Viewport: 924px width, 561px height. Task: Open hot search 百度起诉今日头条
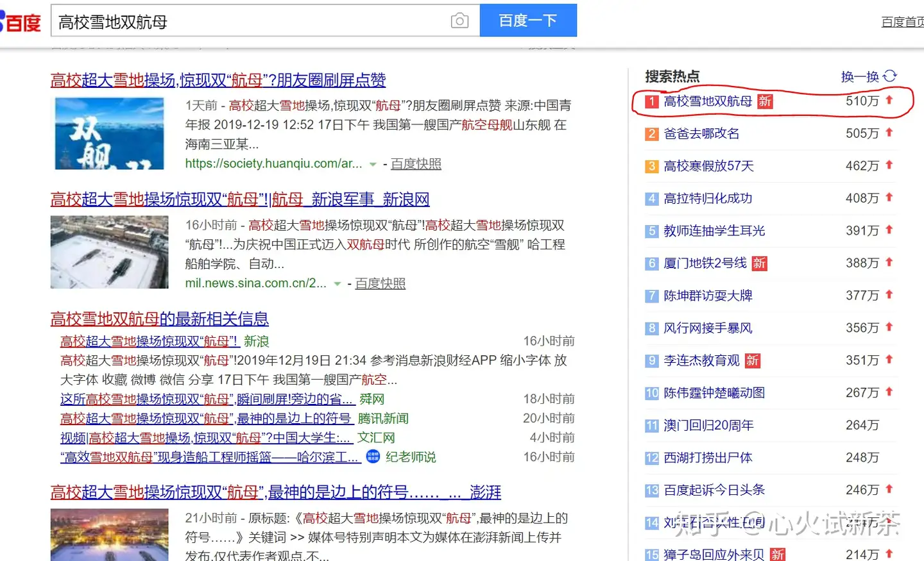pyautogui.click(x=714, y=490)
